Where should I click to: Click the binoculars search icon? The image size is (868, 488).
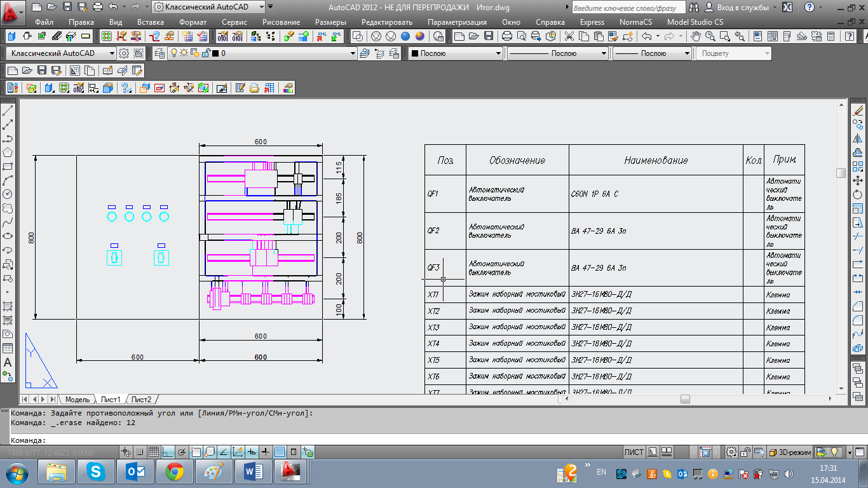tap(694, 8)
